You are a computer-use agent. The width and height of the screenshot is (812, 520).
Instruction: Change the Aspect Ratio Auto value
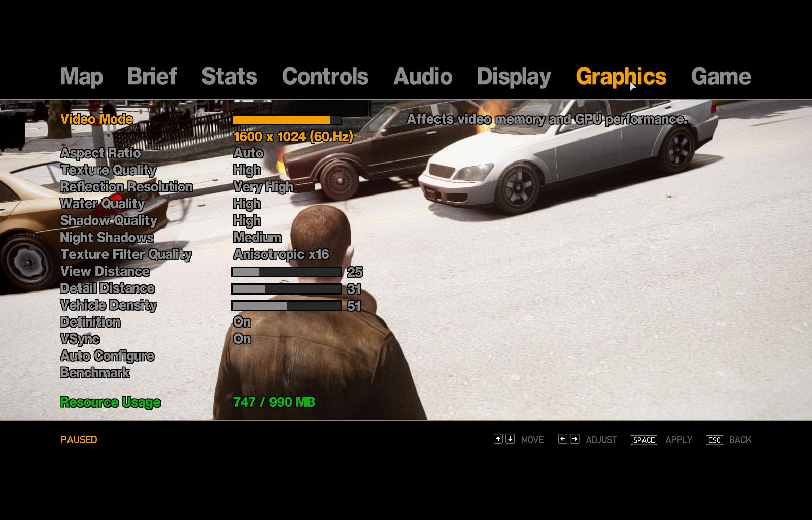pyautogui.click(x=248, y=153)
